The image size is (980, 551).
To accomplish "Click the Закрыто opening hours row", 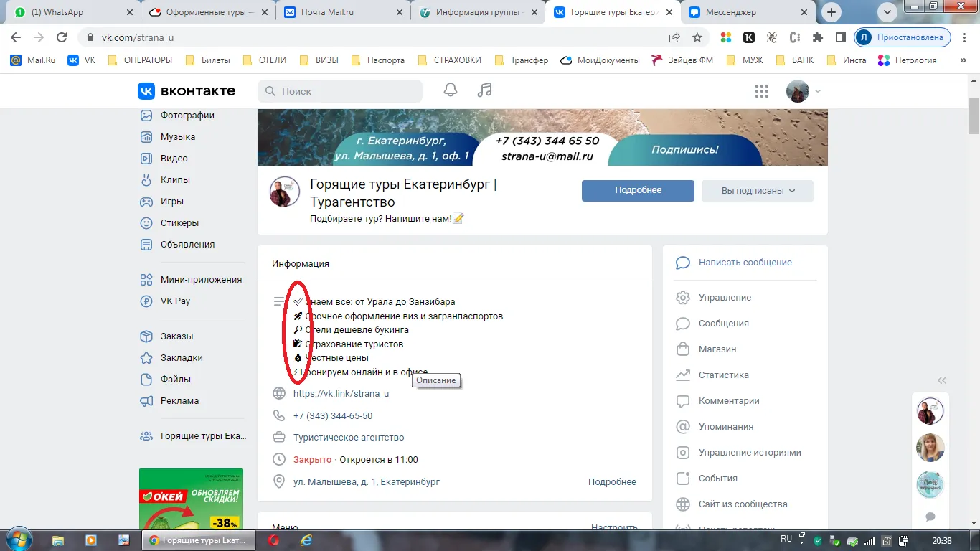I will point(355,460).
